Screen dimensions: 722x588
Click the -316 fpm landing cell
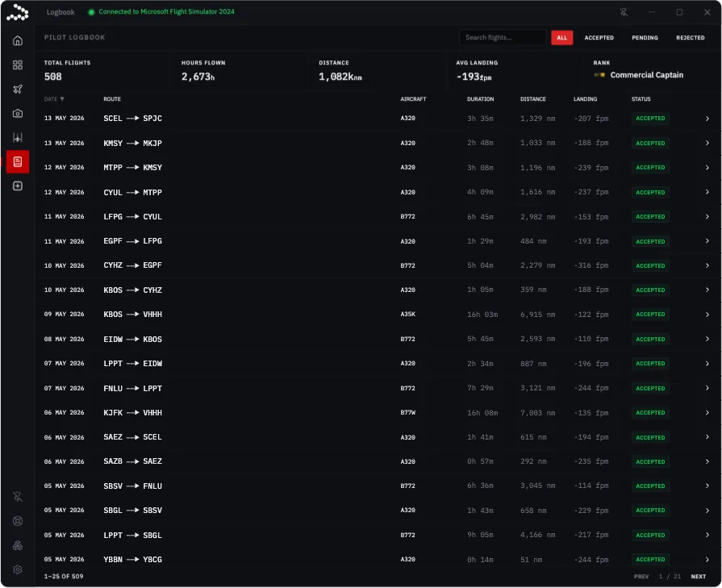tap(591, 265)
